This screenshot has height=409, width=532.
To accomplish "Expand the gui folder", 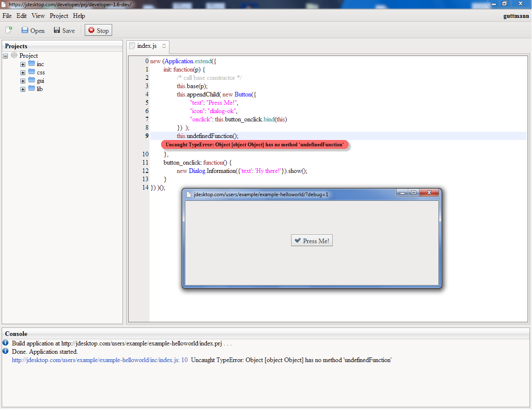I will pyautogui.click(x=23, y=81).
